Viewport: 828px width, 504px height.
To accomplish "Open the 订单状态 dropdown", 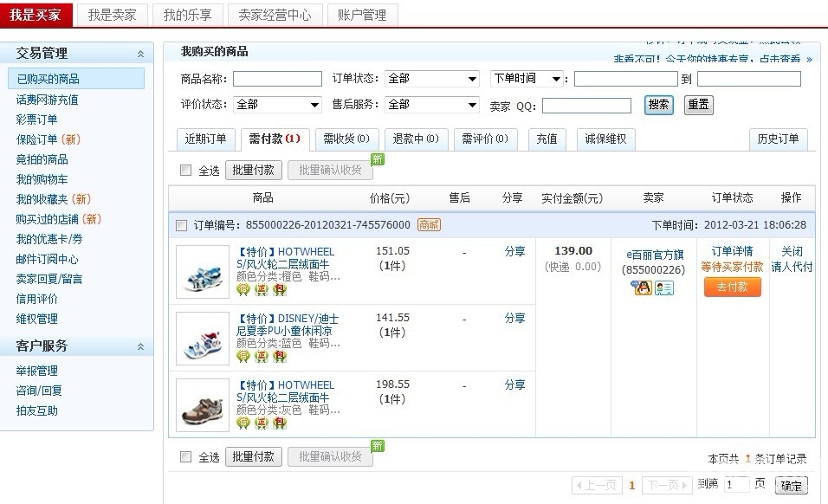I will (x=431, y=79).
